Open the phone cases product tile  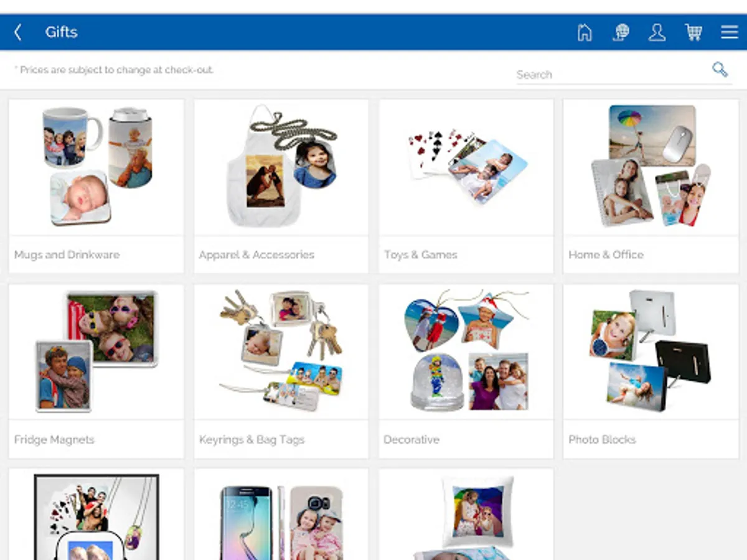(281, 515)
